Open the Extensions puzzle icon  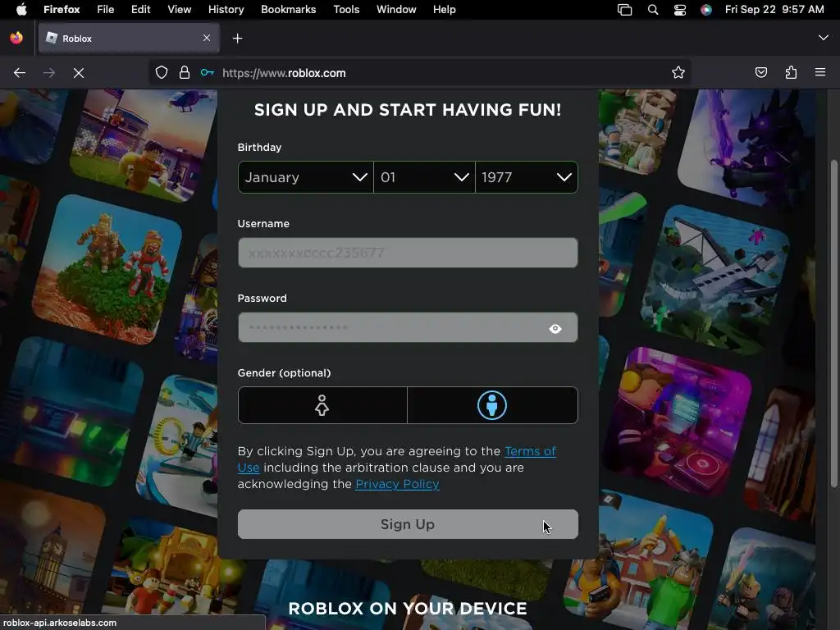[792, 72]
